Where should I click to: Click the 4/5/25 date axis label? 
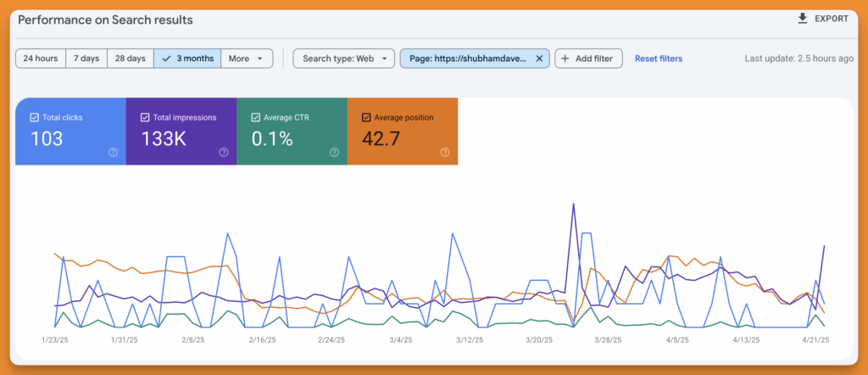(x=676, y=339)
